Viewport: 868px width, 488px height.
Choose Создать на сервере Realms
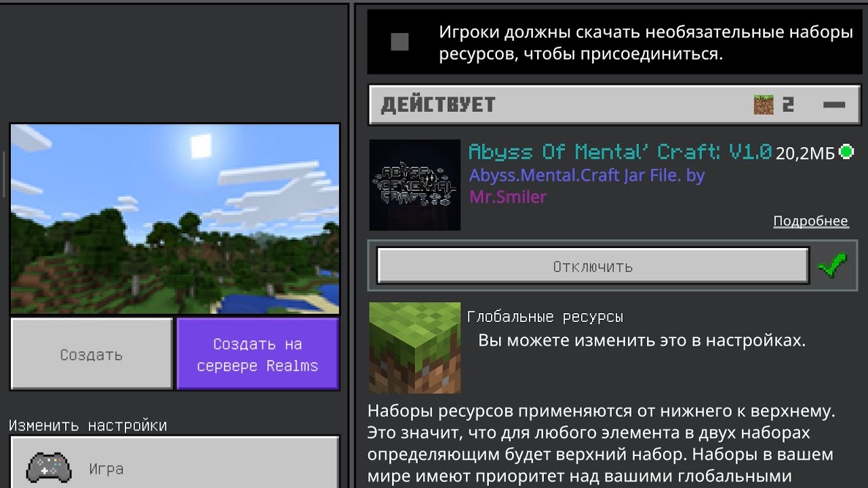pyautogui.click(x=258, y=354)
